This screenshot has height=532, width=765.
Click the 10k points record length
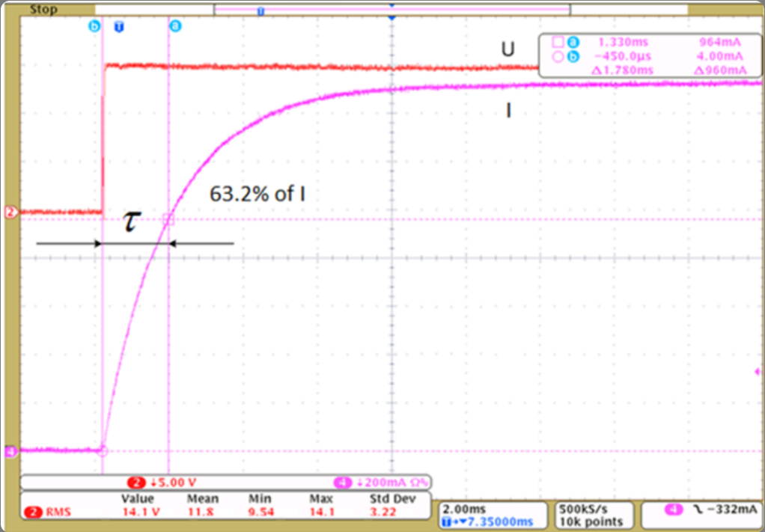click(x=592, y=522)
